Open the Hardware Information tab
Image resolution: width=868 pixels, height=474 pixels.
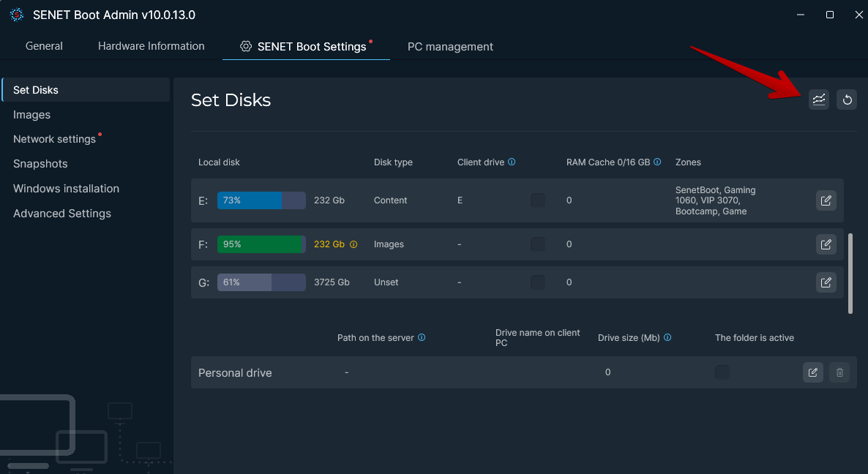pyautogui.click(x=151, y=45)
